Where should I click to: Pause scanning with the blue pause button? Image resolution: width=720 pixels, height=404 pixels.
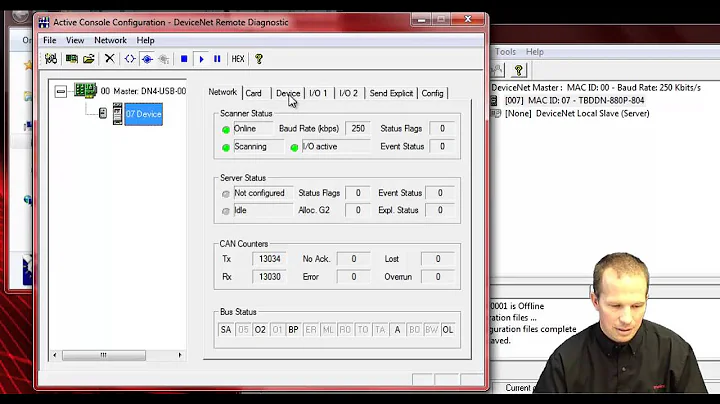click(217, 59)
